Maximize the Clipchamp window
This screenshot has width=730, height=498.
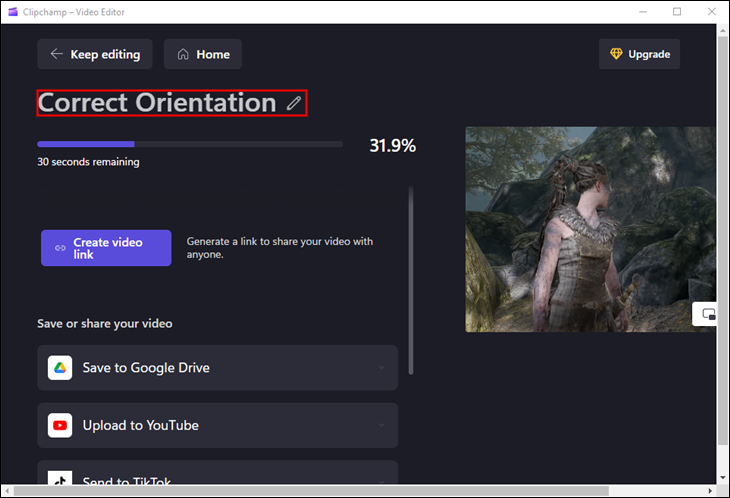[677, 11]
